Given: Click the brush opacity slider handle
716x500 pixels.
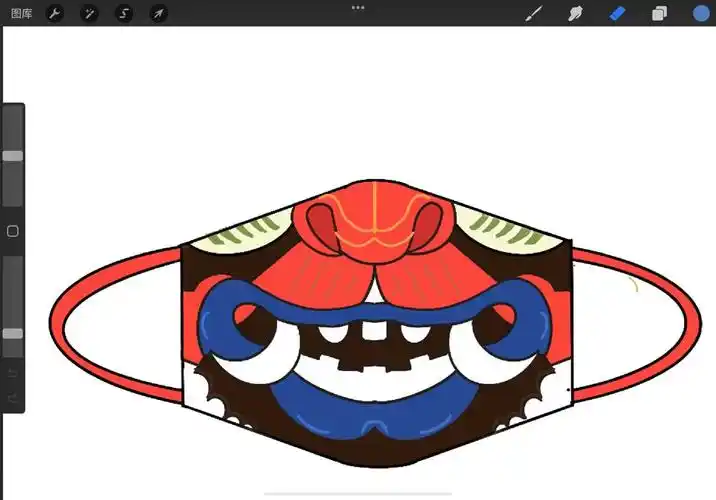Looking at the screenshot, I should click(x=12, y=334).
